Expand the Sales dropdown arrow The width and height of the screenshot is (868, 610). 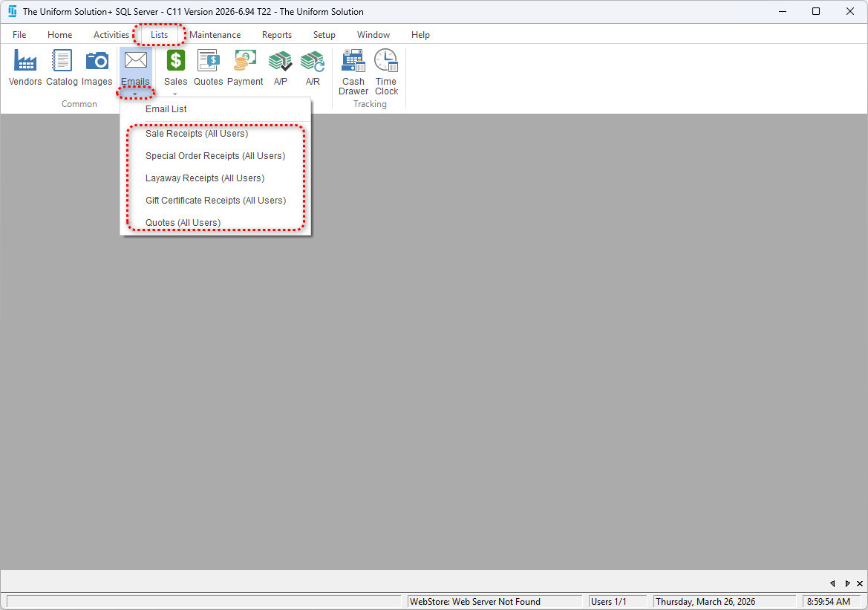tap(175, 94)
